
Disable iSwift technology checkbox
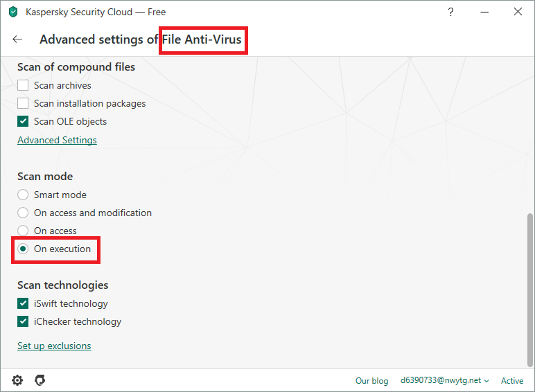[24, 303]
